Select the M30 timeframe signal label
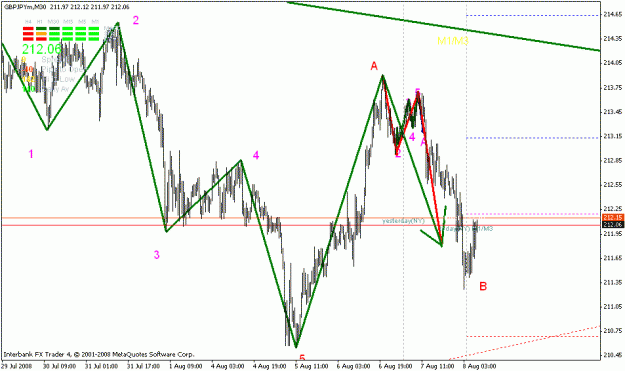 [53, 22]
